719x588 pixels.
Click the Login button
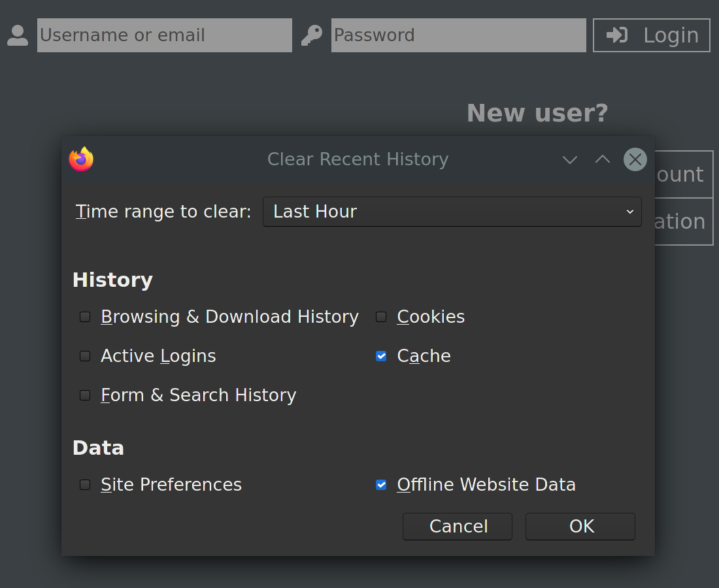coord(651,35)
